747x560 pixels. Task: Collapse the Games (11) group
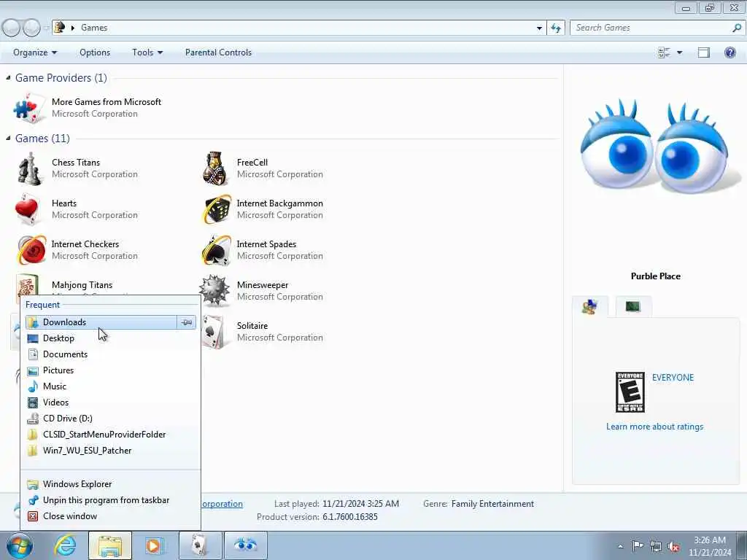click(x=8, y=138)
